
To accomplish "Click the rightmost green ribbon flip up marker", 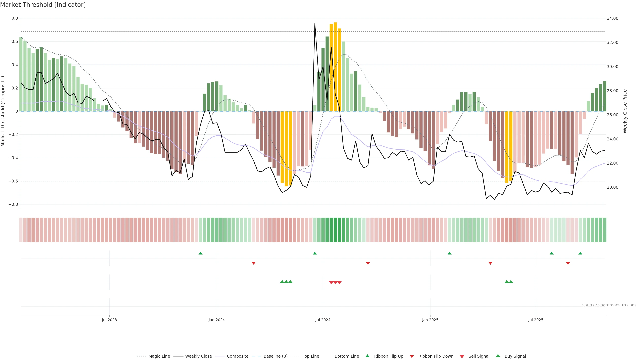I will point(580,253).
